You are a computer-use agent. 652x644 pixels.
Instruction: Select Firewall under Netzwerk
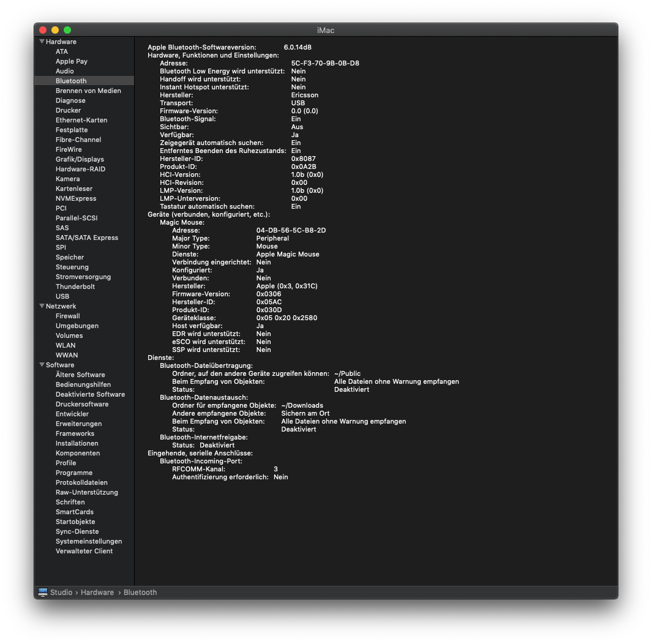[x=68, y=316]
